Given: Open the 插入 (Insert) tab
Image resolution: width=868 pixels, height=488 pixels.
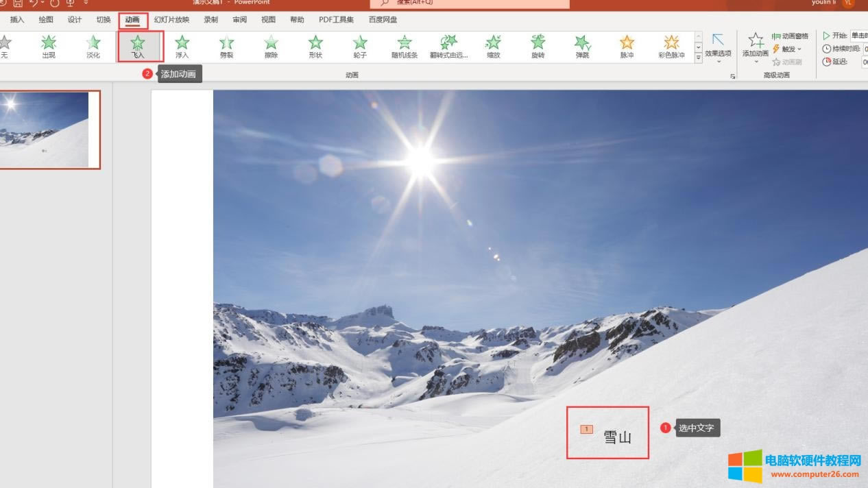Looking at the screenshot, I should coord(17,20).
